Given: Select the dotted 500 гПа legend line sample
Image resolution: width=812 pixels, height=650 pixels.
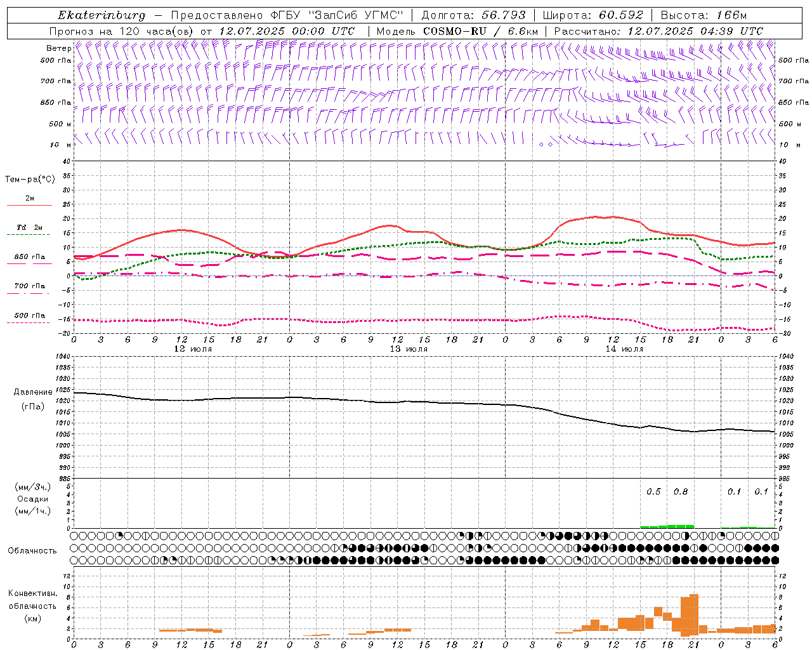Looking at the screenshot, I should point(28,323).
